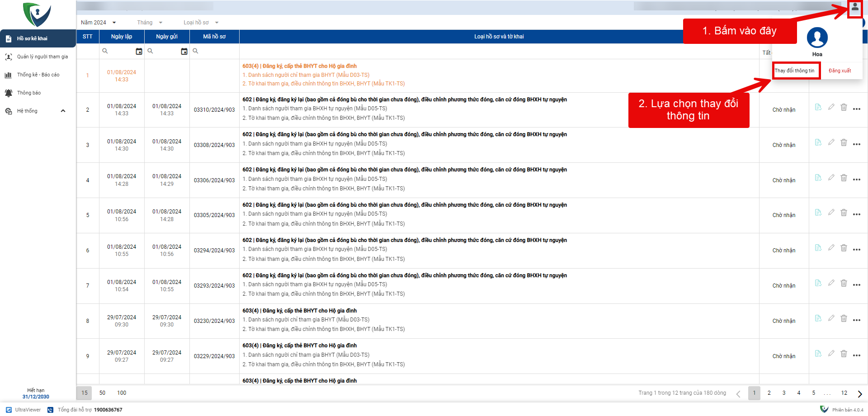Click the pencil edit icon for row 7

(831, 283)
